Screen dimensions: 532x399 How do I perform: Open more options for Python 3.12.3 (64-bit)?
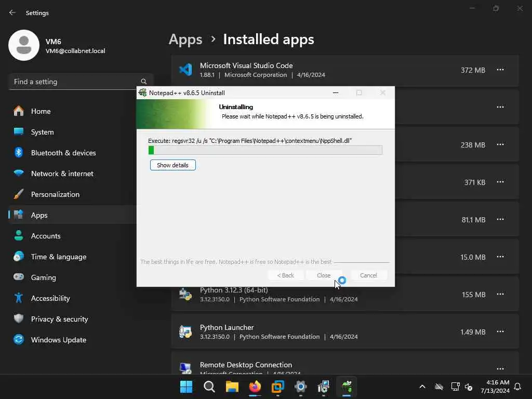500,294
